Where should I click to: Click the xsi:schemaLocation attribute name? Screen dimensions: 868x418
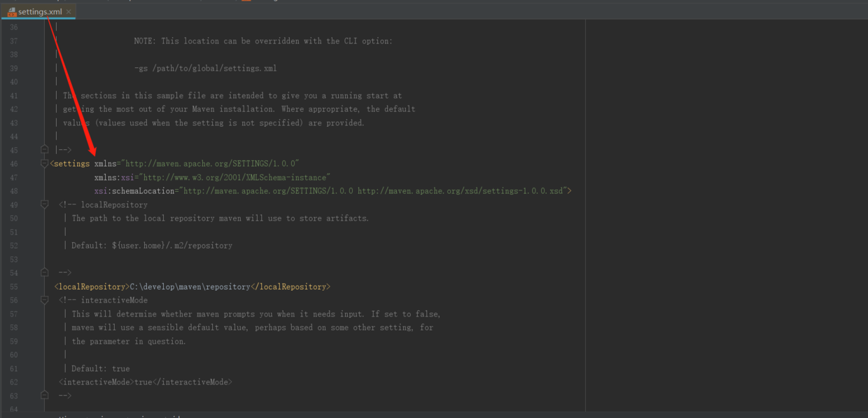pyautogui.click(x=136, y=191)
